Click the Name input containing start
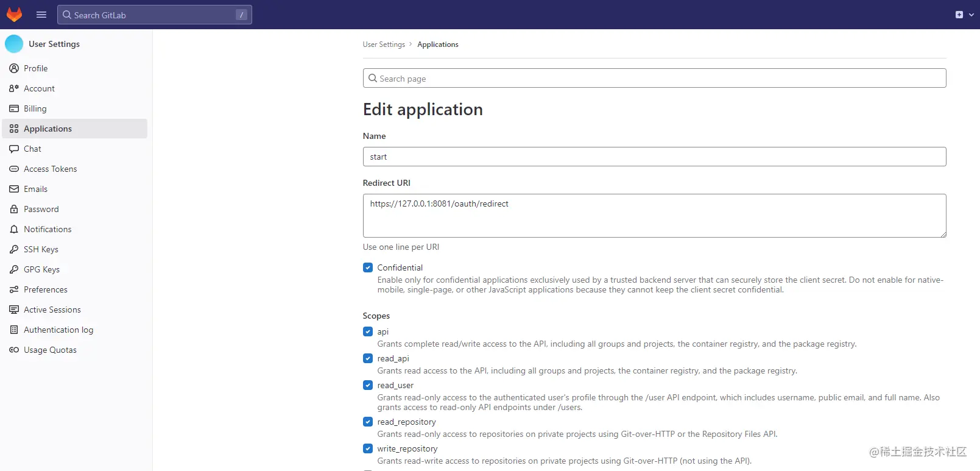The height and width of the screenshot is (471, 980). pos(654,157)
